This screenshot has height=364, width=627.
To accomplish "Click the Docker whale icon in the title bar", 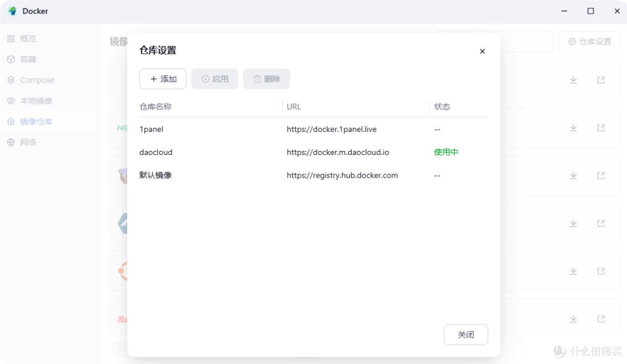I will tap(13, 10).
